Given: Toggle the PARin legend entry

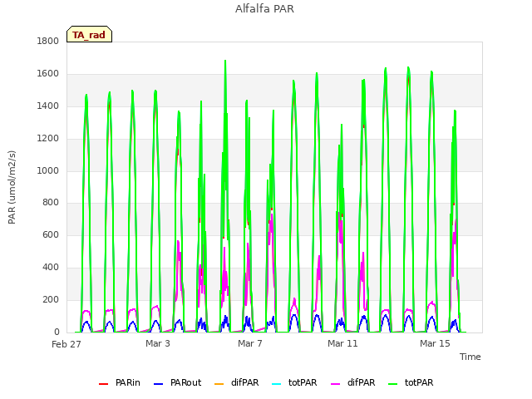Looking at the screenshot, I should (x=120, y=382).
